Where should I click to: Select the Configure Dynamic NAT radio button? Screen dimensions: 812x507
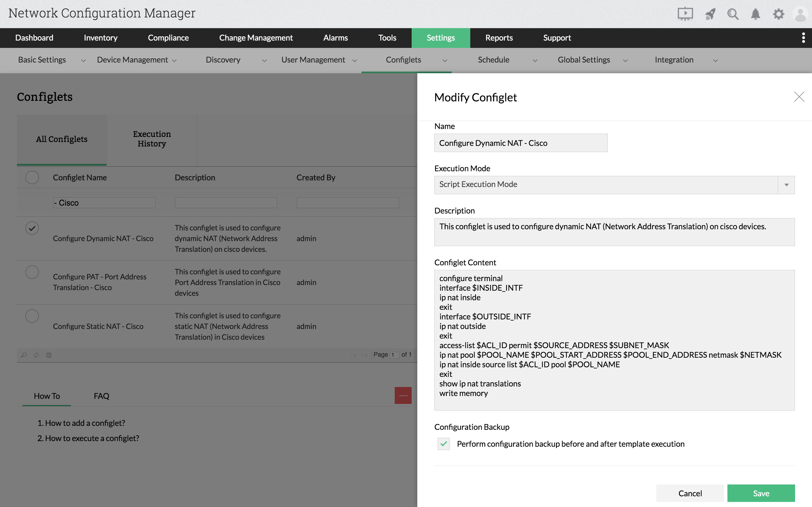32,227
